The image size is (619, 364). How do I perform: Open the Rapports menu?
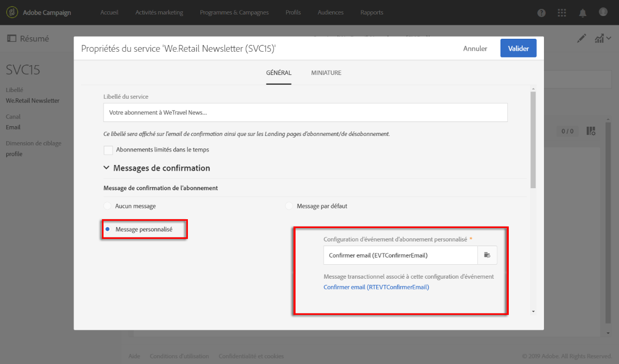tap(372, 12)
